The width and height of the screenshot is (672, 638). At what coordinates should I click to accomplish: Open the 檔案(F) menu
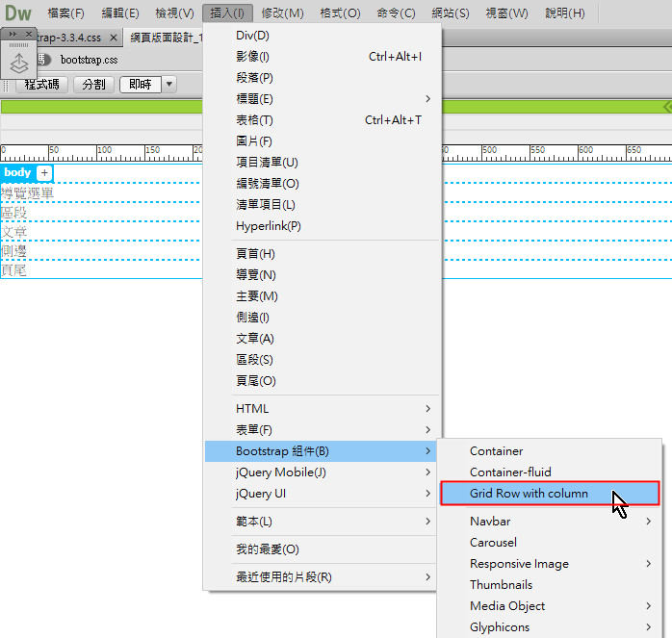pyautogui.click(x=66, y=13)
